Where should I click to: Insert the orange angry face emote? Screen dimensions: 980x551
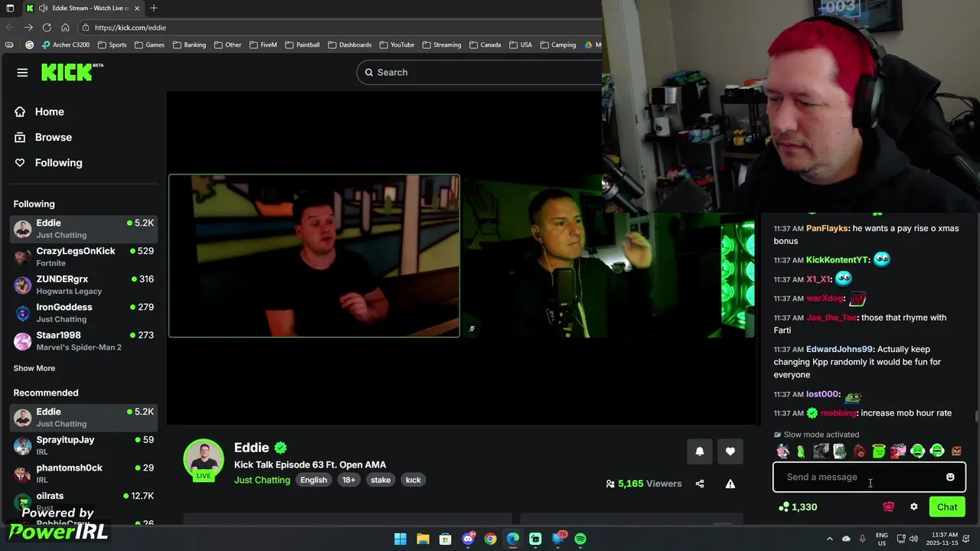(956, 452)
